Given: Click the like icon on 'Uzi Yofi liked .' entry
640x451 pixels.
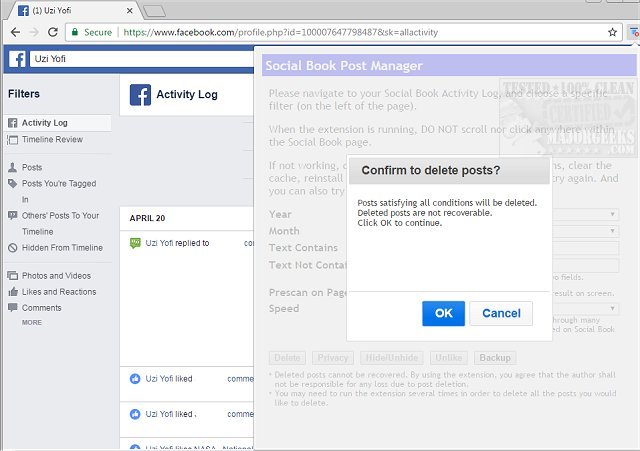Looking at the screenshot, I should pyautogui.click(x=135, y=414).
